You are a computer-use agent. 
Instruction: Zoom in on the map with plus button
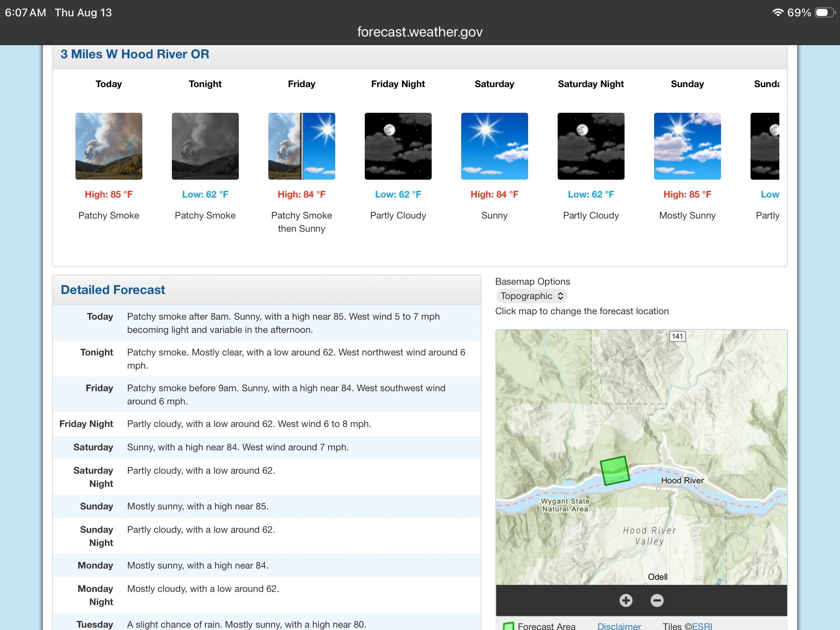click(626, 600)
